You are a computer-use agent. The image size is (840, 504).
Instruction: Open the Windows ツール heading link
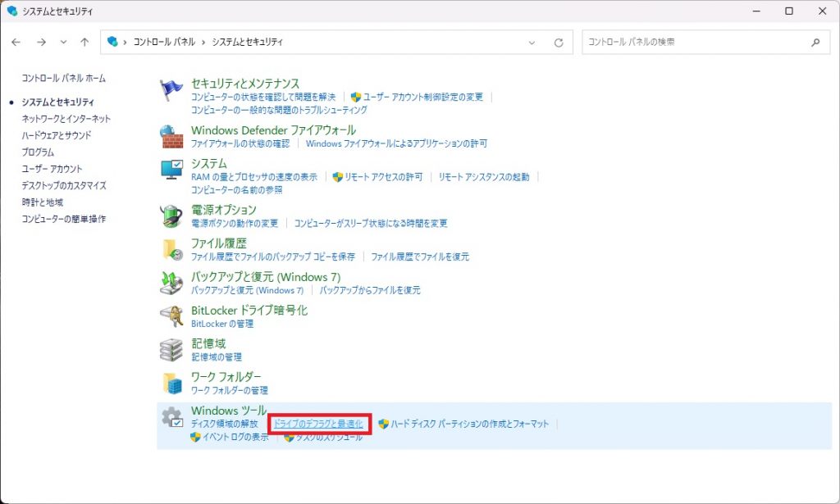(229, 411)
